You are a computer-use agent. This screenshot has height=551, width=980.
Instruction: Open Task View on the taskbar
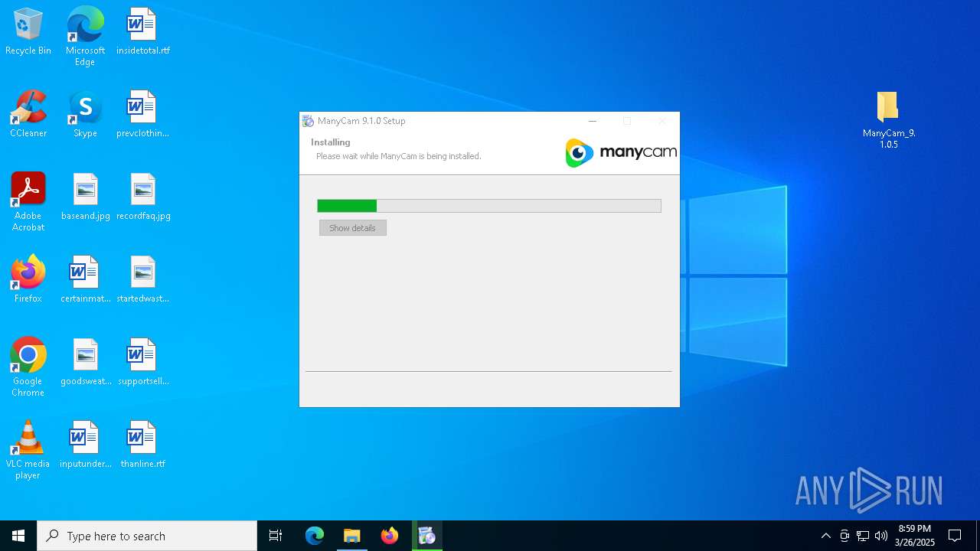tap(276, 536)
